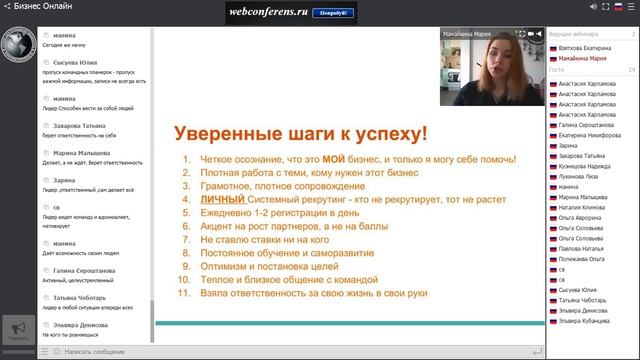Viewport: 640px width, 360px height.
Task: Click icon beside Эльвира Денисова chat message
Action: point(46,325)
